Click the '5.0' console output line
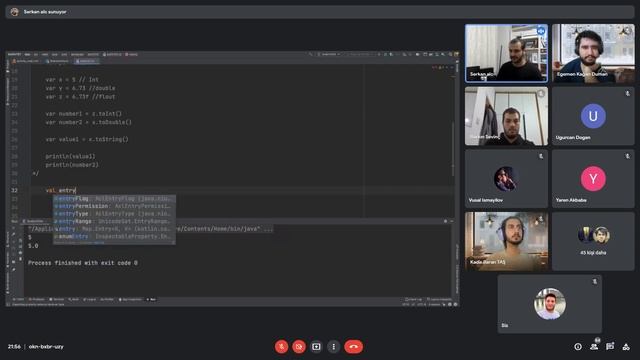This screenshot has height=360, width=640. [x=33, y=246]
